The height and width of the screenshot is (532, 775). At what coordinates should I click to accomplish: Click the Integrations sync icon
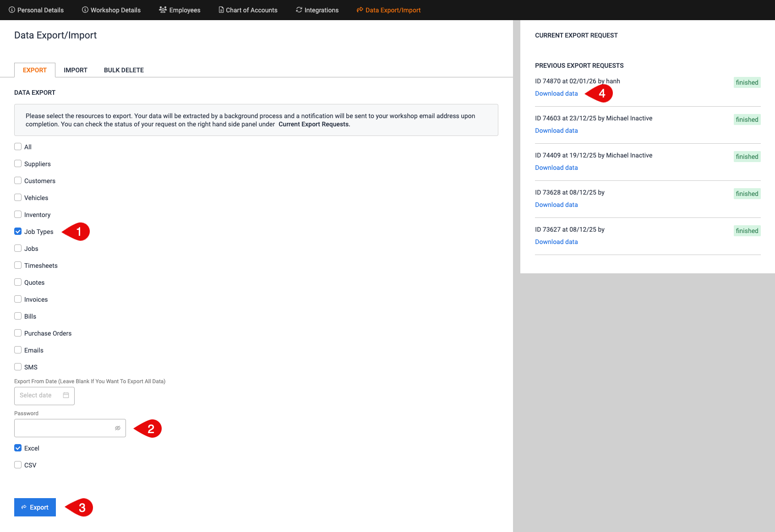[299, 10]
